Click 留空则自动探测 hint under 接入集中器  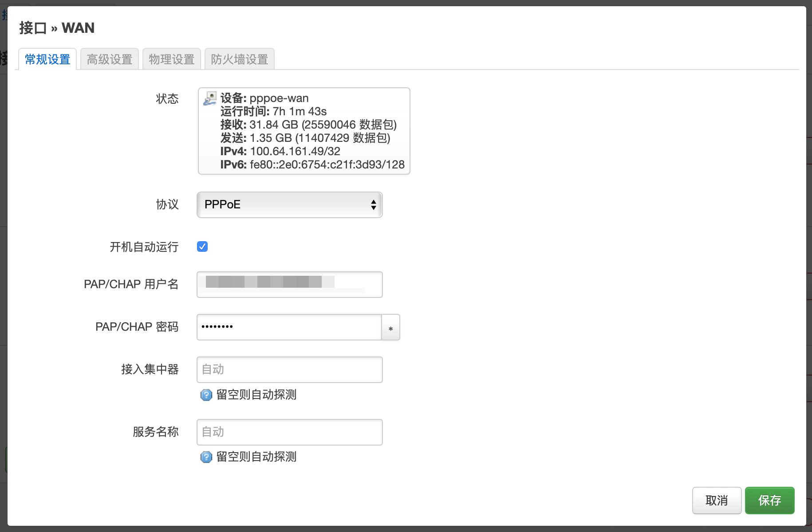[x=256, y=395]
